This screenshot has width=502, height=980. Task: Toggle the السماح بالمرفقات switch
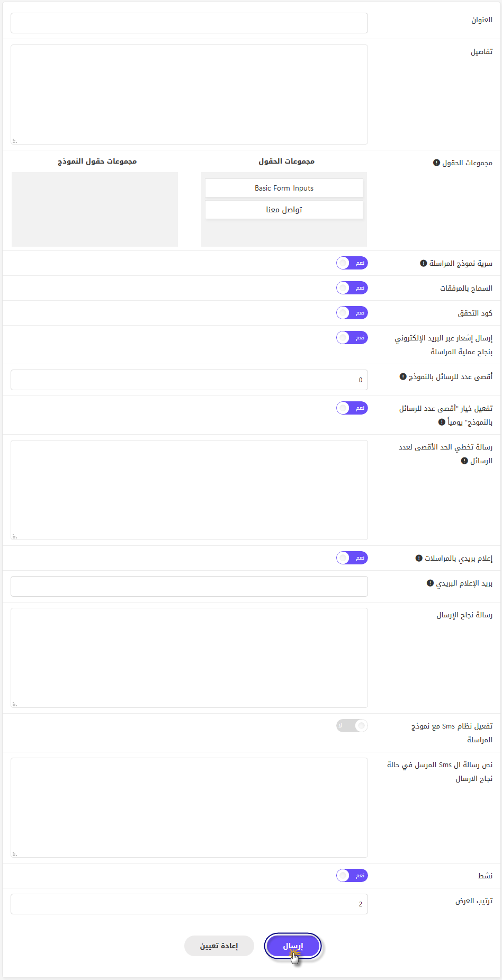click(352, 288)
